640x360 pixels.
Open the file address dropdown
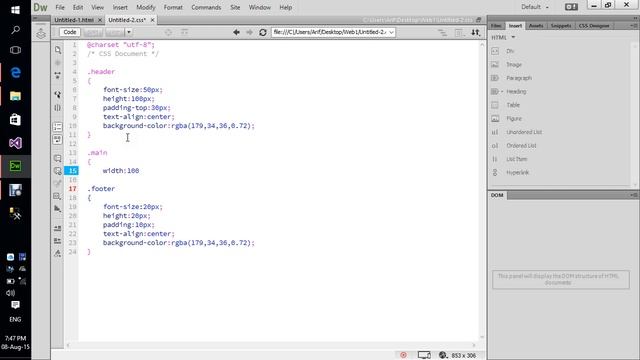point(391,32)
